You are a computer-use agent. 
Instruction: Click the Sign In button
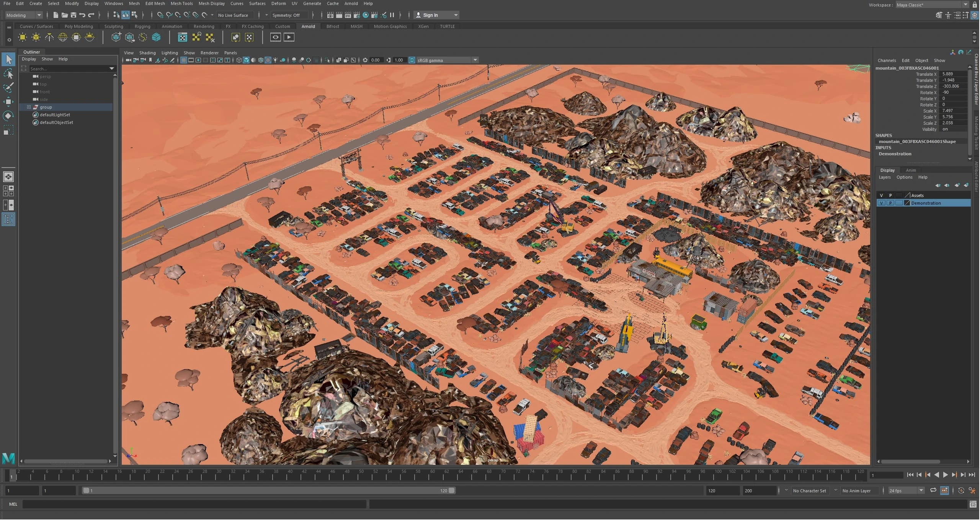430,15
